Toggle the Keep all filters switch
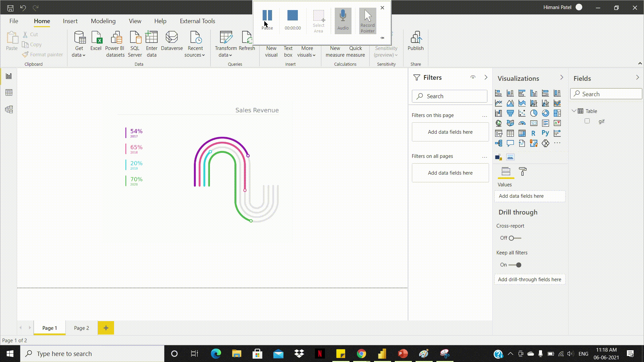Image resolution: width=644 pixels, height=362 pixels. click(x=515, y=265)
